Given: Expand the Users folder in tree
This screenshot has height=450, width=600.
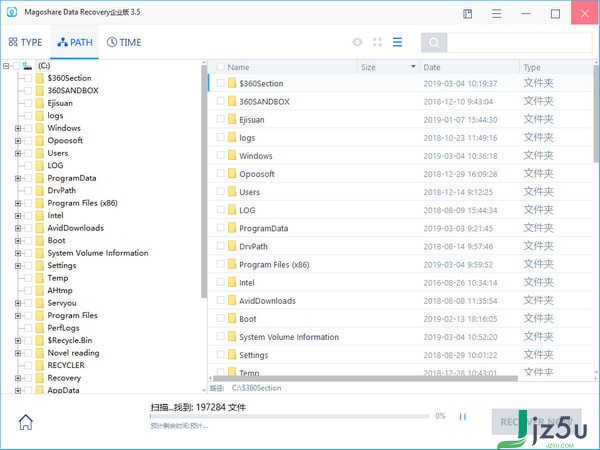Looking at the screenshot, I should (x=18, y=153).
